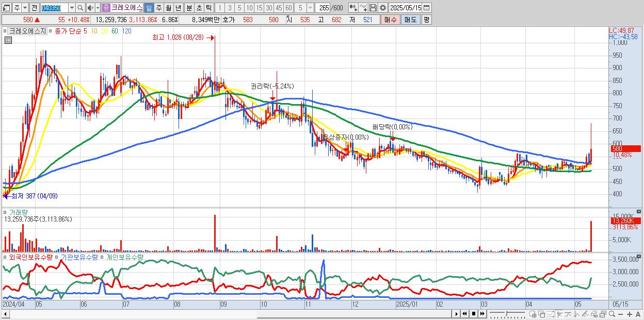The width and height of the screenshot is (644, 320).
Task: Select the yearly (년) period toggle
Action: (x=178, y=8)
